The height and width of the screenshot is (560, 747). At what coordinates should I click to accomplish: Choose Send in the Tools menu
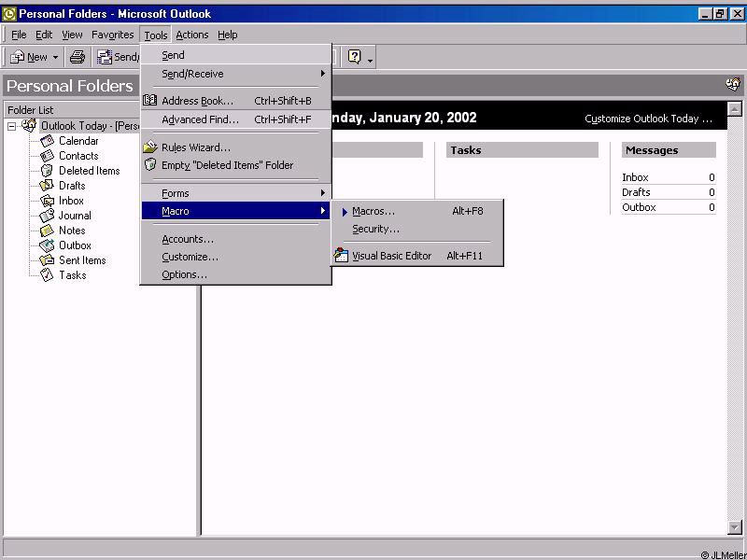click(x=236, y=55)
